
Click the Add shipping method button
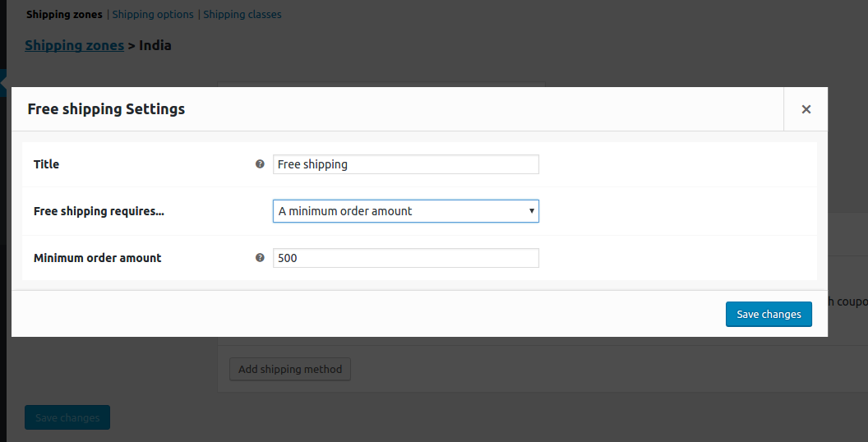[x=290, y=369]
